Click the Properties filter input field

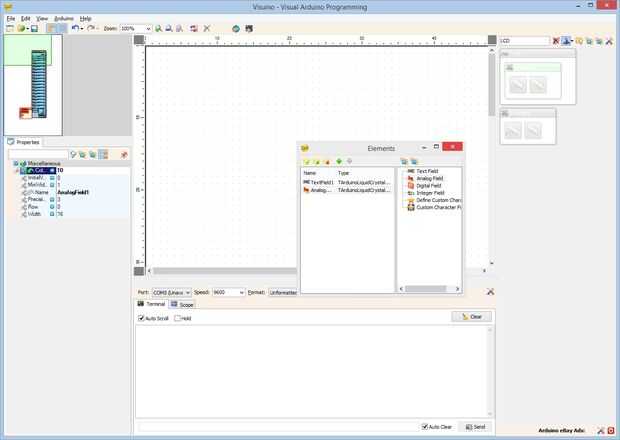(38, 155)
